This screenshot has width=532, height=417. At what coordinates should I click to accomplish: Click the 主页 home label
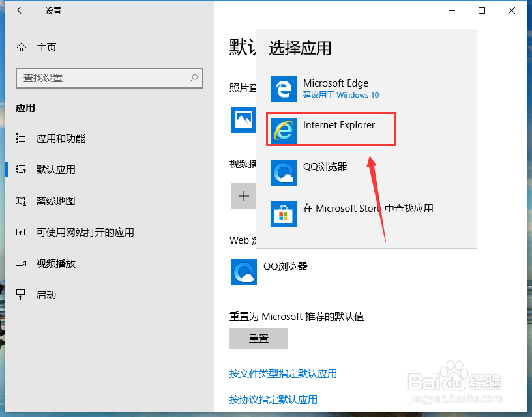click(46, 48)
